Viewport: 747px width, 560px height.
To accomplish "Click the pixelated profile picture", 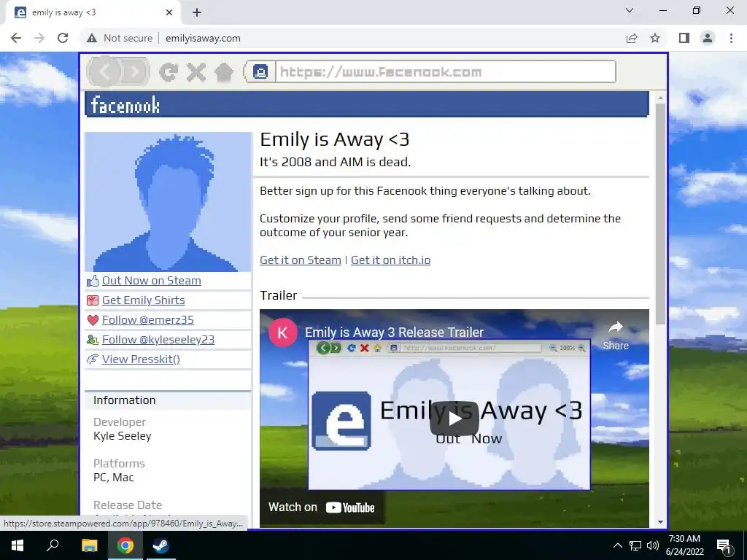I will pos(168,202).
